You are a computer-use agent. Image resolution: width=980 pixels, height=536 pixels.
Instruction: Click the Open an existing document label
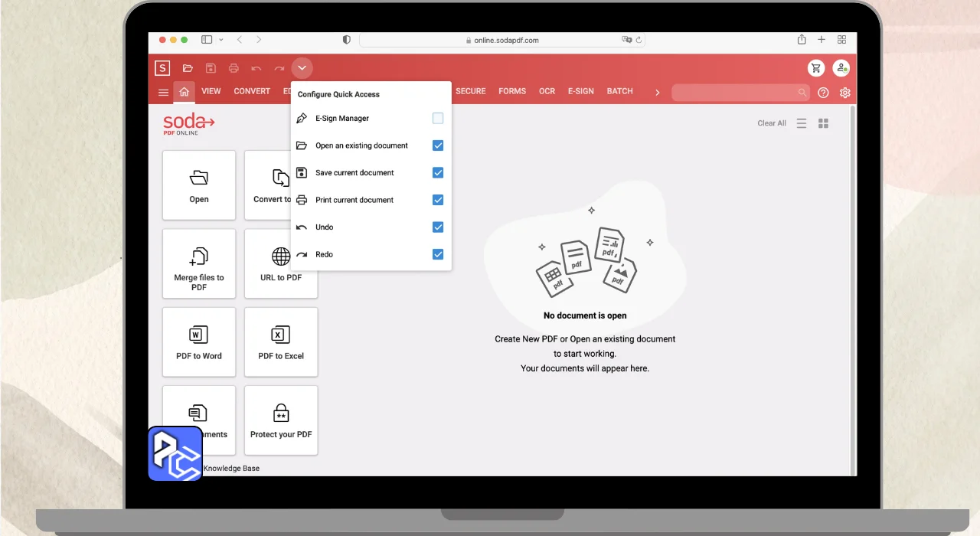[x=361, y=145]
